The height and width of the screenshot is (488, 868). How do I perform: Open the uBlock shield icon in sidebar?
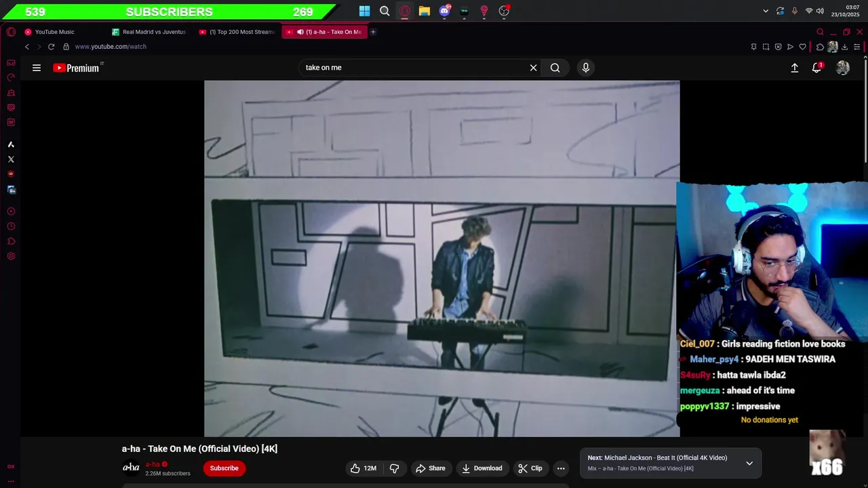pos(11,174)
